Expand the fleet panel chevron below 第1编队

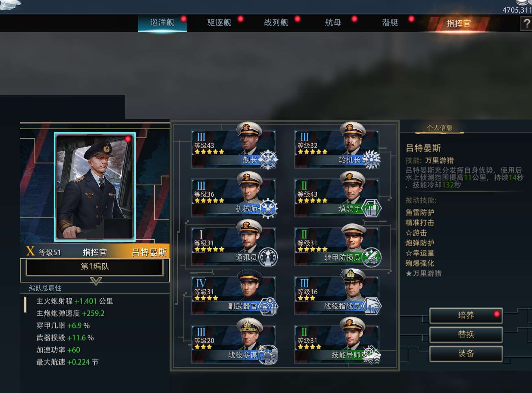point(96,281)
